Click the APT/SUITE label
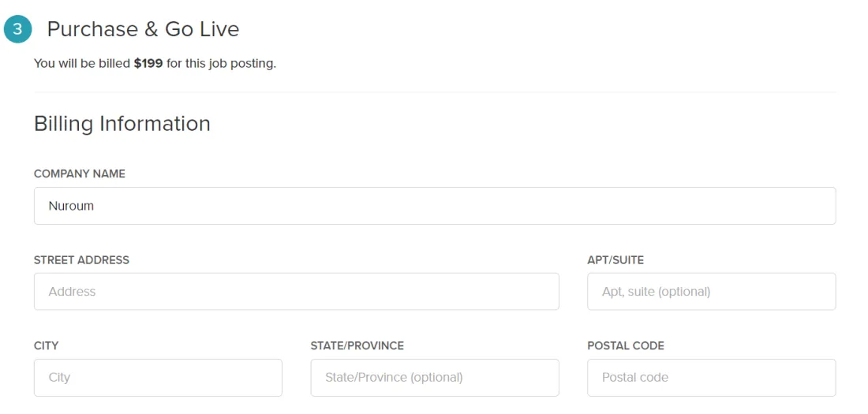868x414 pixels. [615, 260]
